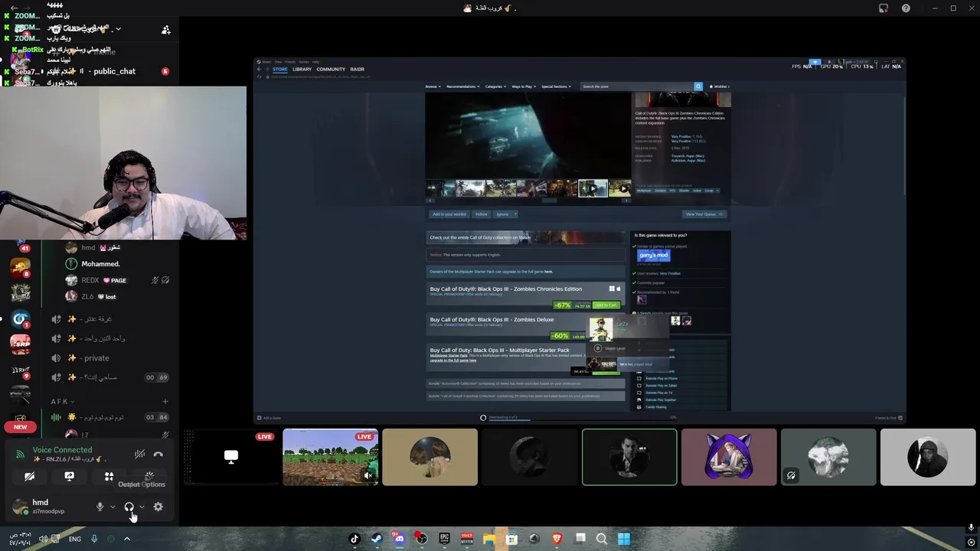Collapse the AFK category
980x551 pixels.
[63, 402]
